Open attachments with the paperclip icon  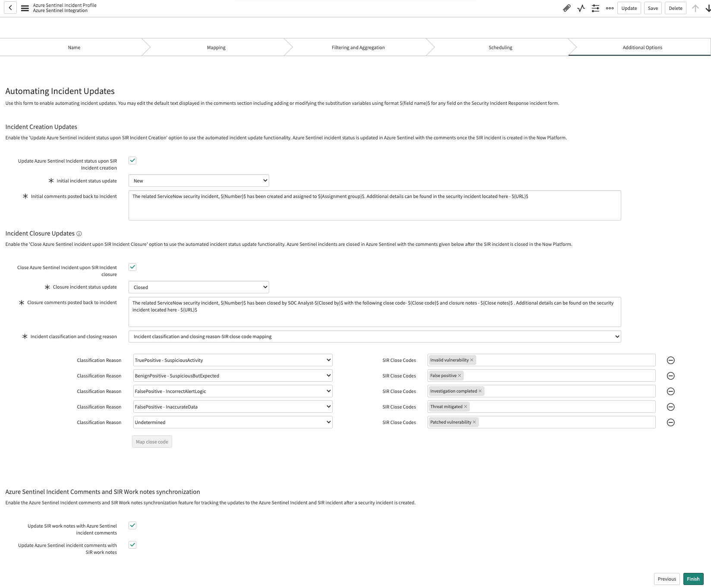pyautogui.click(x=566, y=8)
